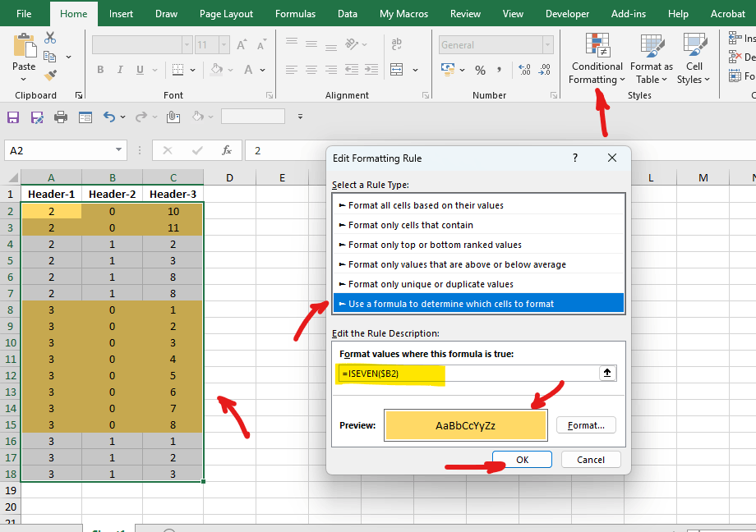Click the Cut scissors icon
The width and height of the screenshot is (756, 532).
(50, 38)
